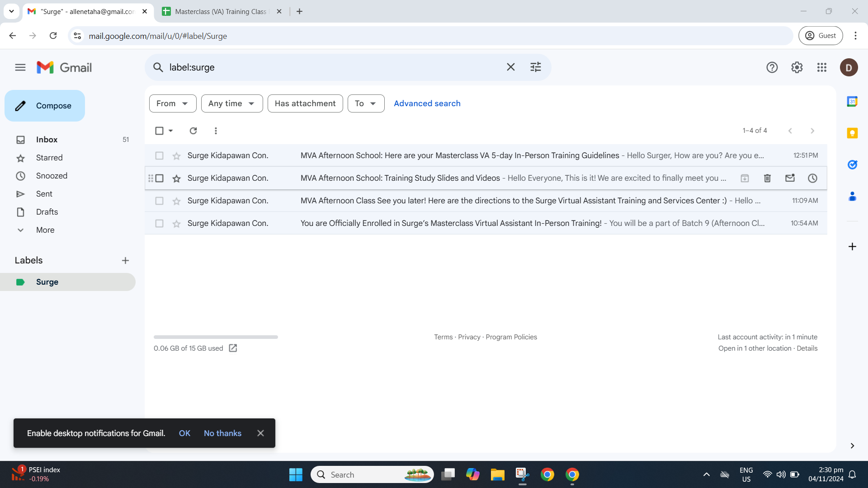Star the Officially Enrolled email
This screenshot has width=868, height=488.
click(x=176, y=224)
